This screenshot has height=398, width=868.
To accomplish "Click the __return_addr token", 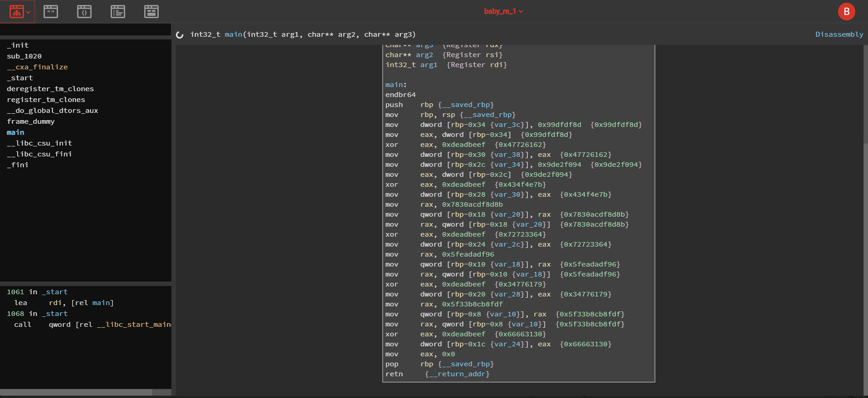I will coord(457,374).
